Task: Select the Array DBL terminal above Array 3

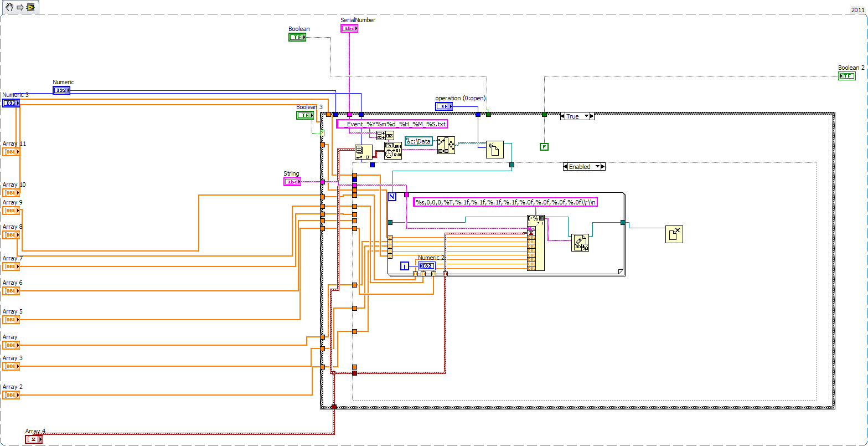Action: 11,345
